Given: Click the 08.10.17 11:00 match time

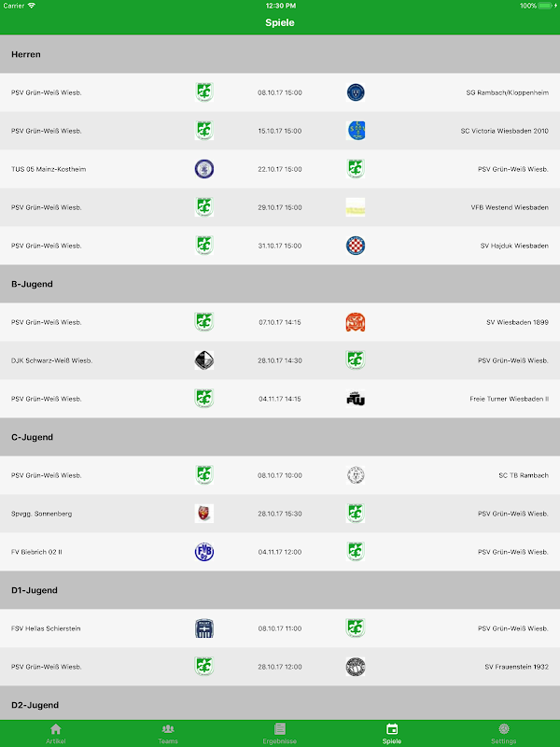Looking at the screenshot, I should pyautogui.click(x=279, y=628).
